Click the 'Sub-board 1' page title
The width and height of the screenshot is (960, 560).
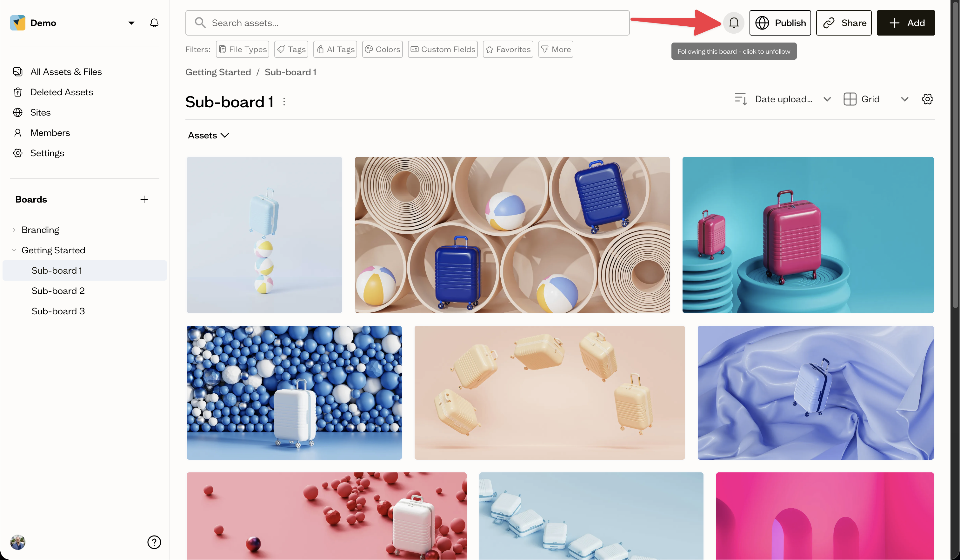pyautogui.click(x=229, y=102)
